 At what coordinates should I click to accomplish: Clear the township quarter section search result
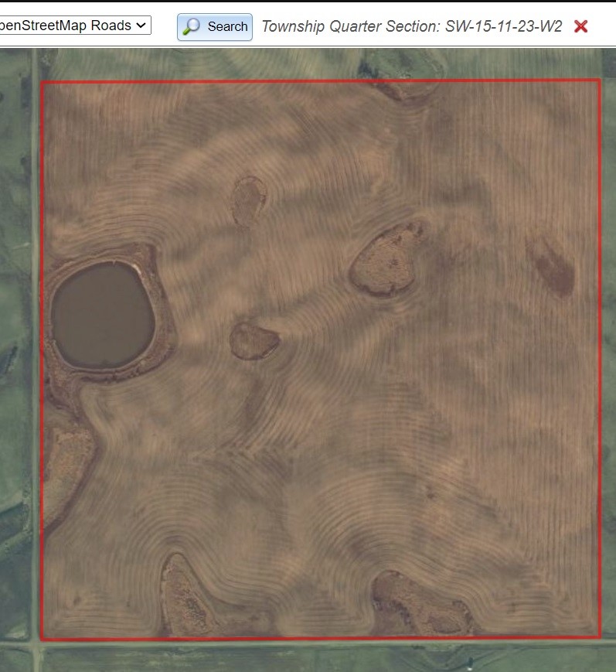point(581,26)
